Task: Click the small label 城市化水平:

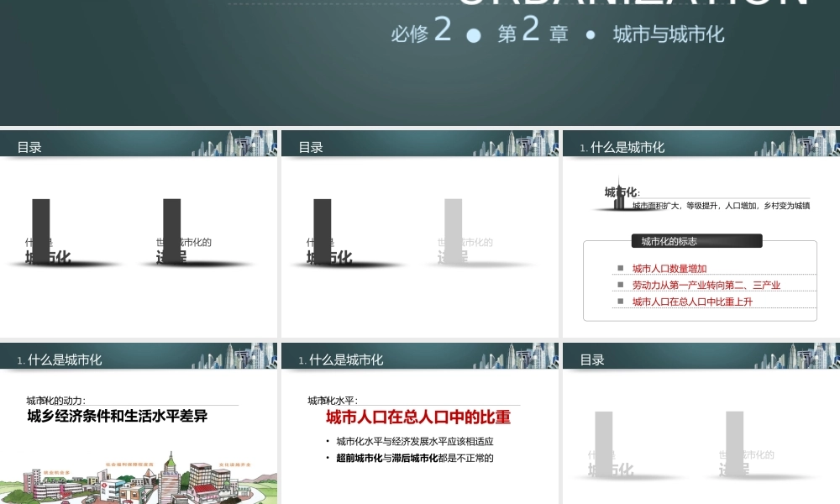Action: click(333, 401)
